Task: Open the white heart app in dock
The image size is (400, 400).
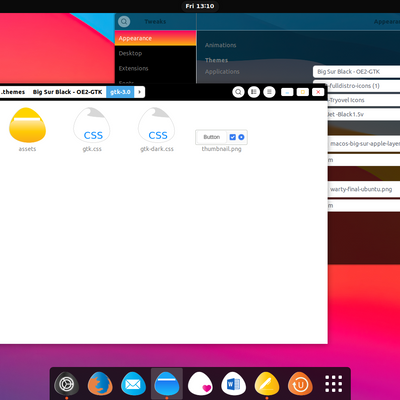Action: [200, 384]
